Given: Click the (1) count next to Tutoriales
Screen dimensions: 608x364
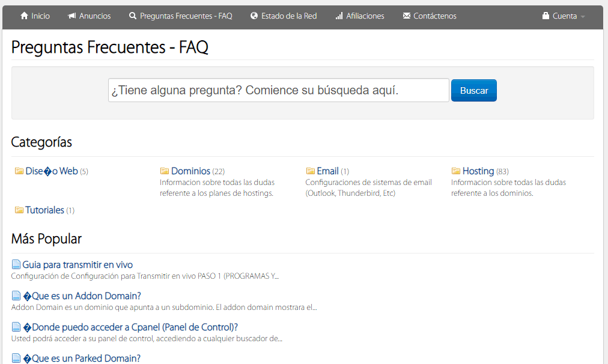Looking at the screenshot, I should (70, 210).
